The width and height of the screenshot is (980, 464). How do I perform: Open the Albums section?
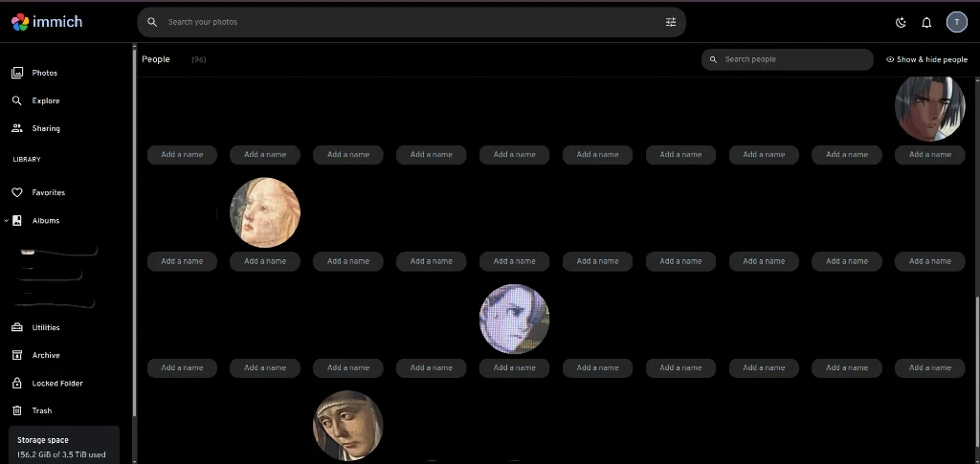(x=46, y=220)
